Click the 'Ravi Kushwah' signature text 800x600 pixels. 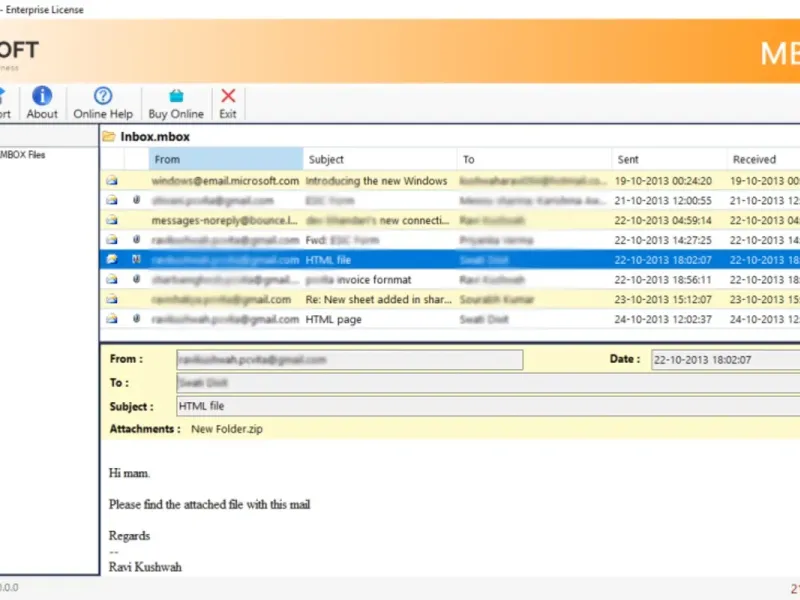point(145,567)
